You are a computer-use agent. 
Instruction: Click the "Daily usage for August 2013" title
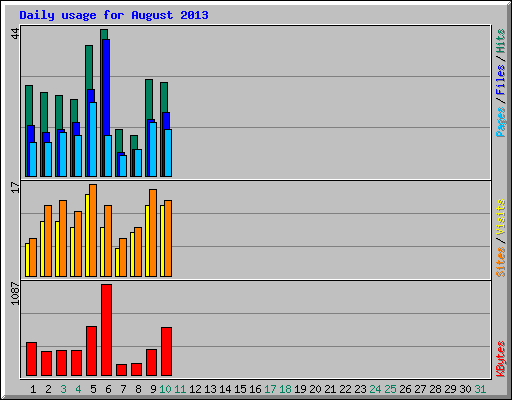point(114,15)
